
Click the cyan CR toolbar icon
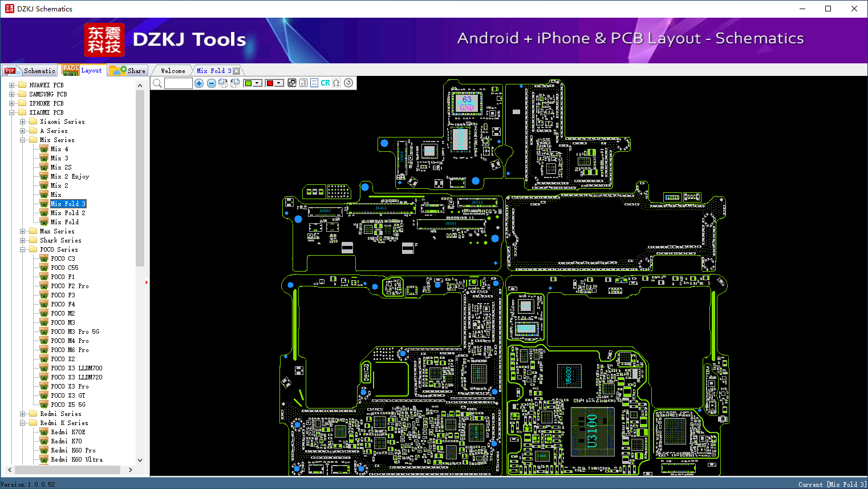click(x=325, y=83)
